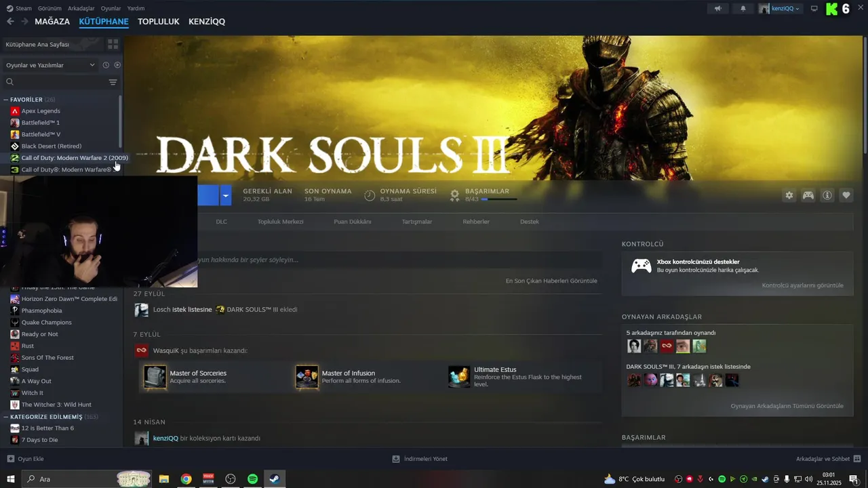Screen dimensions: 868x488
Task: Click the library search input field
Action: click(61, 82)
